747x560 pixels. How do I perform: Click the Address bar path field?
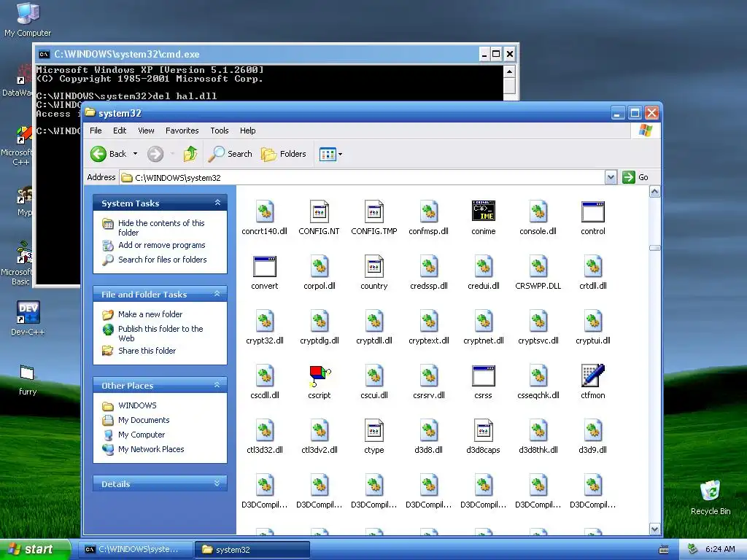tap(362, 178)
